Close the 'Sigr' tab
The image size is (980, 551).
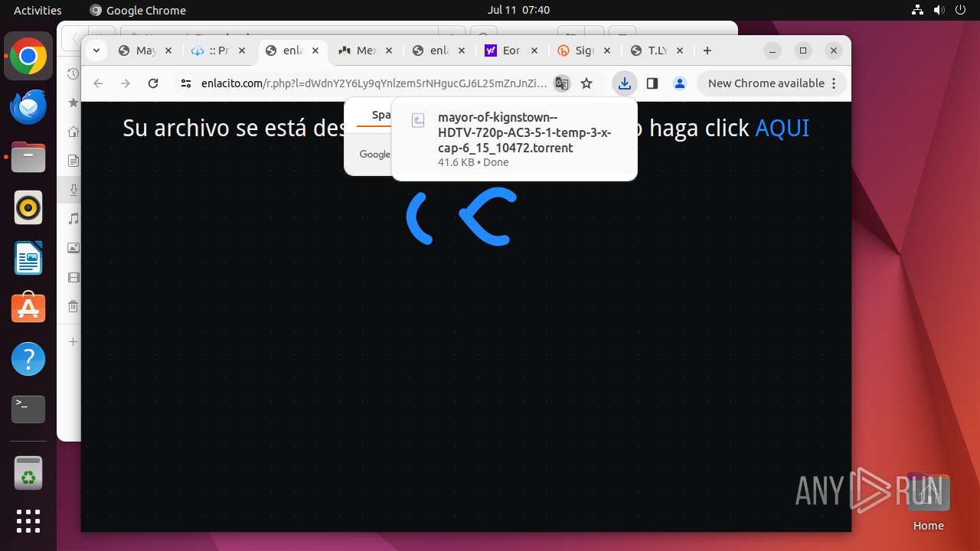pos(607,51)
